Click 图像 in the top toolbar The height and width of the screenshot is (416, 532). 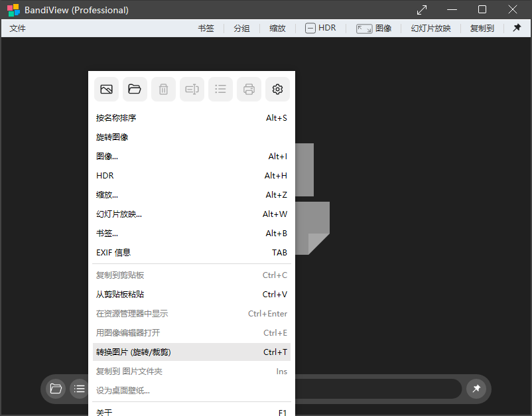click(374, 28)
